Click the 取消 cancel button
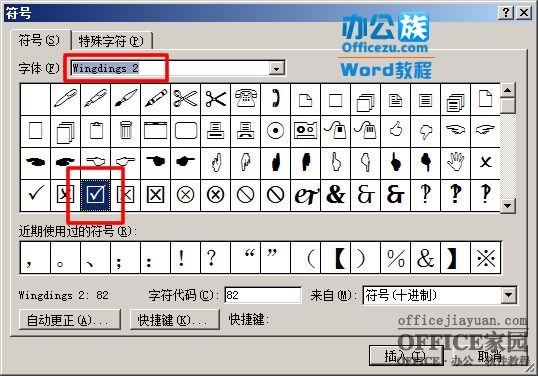This screenshot has width=538, height=376. (x=490, y=355)
